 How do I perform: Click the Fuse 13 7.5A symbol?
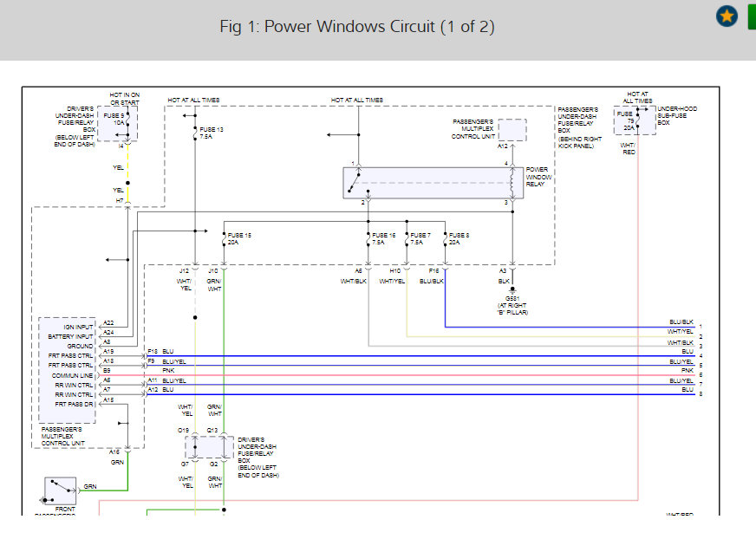point(195,133)
